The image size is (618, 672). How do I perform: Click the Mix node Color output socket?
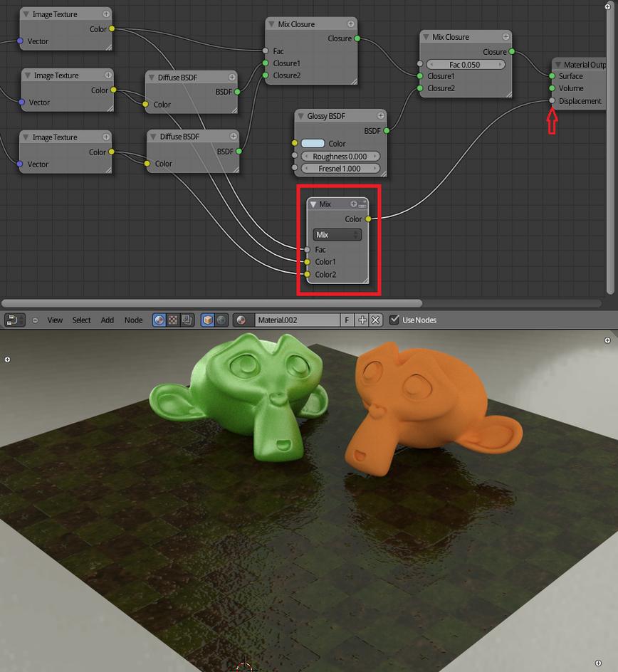(x=368, y=219)
